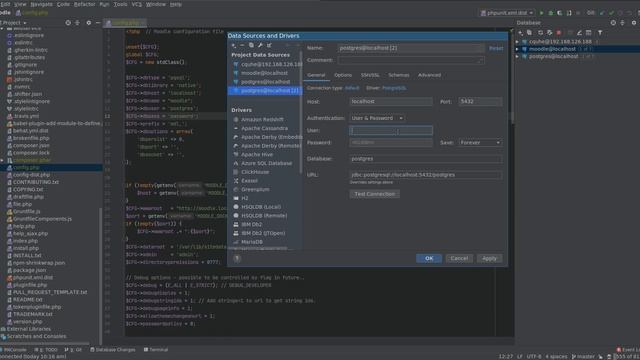Screen dimensions: 640x360
Task: Open table view icon in Database panel
Action: pyautogui.click(x=589, y=33)
